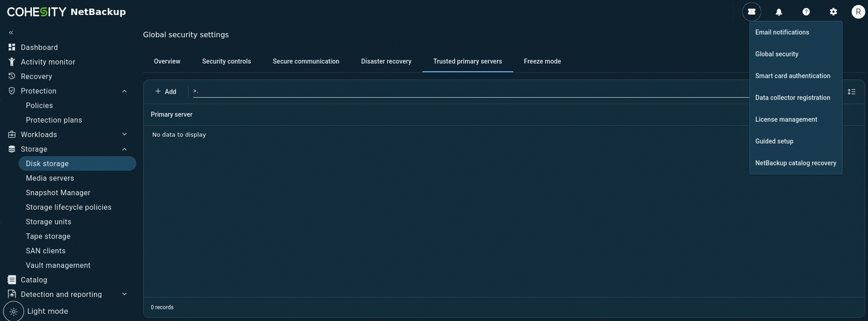Switch to the Secure communication tab

point(306,61)
